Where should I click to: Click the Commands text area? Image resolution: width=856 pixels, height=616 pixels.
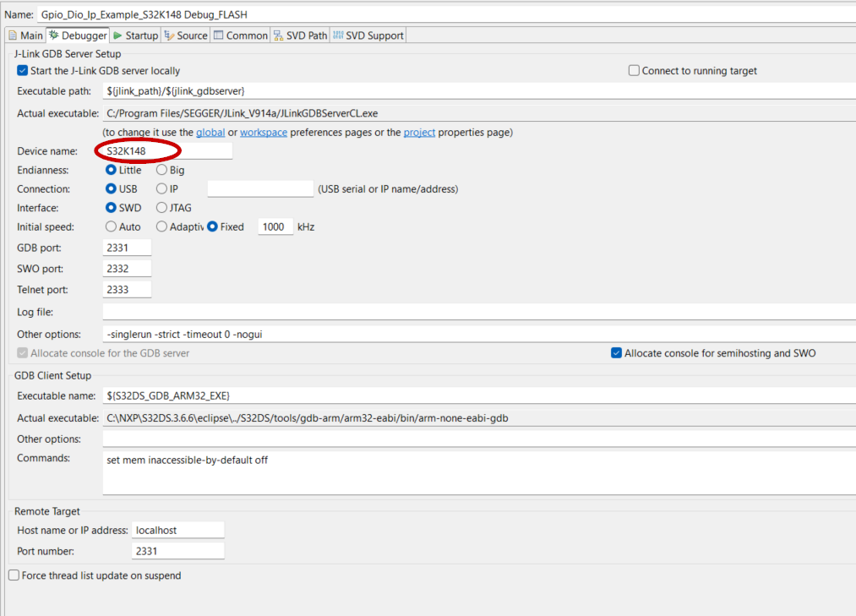pyautogui.click(x=479, y=472)
